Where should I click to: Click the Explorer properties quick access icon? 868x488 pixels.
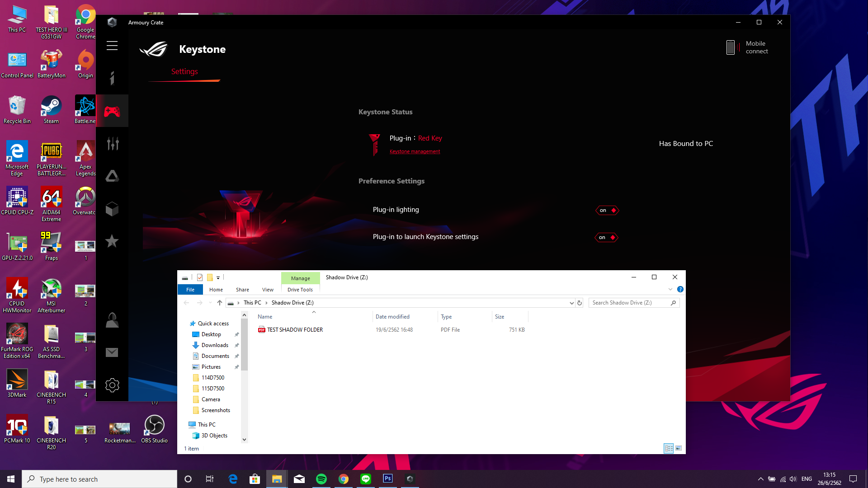(199, 277)
